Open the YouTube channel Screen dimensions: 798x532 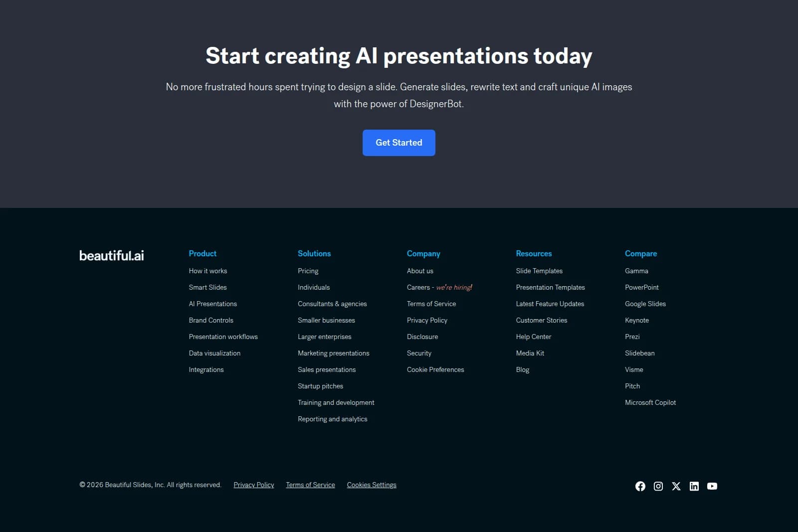[x=712, y=486]
